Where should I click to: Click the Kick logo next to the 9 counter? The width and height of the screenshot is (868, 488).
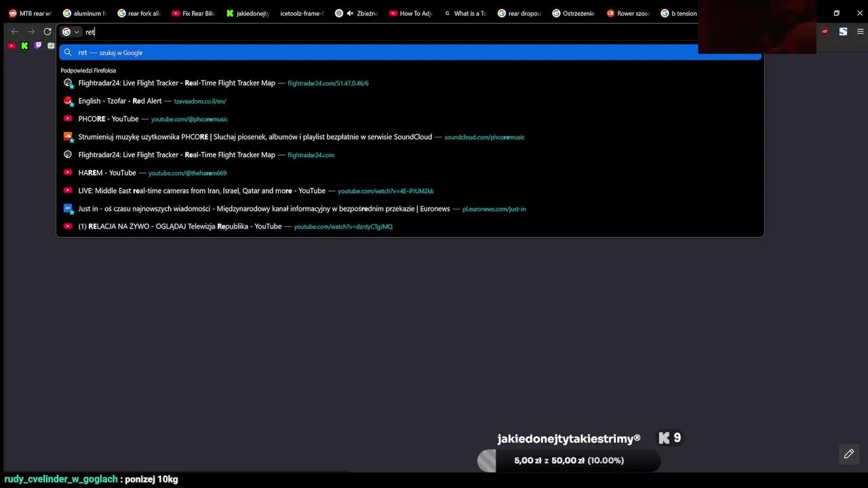click(664, 439)
